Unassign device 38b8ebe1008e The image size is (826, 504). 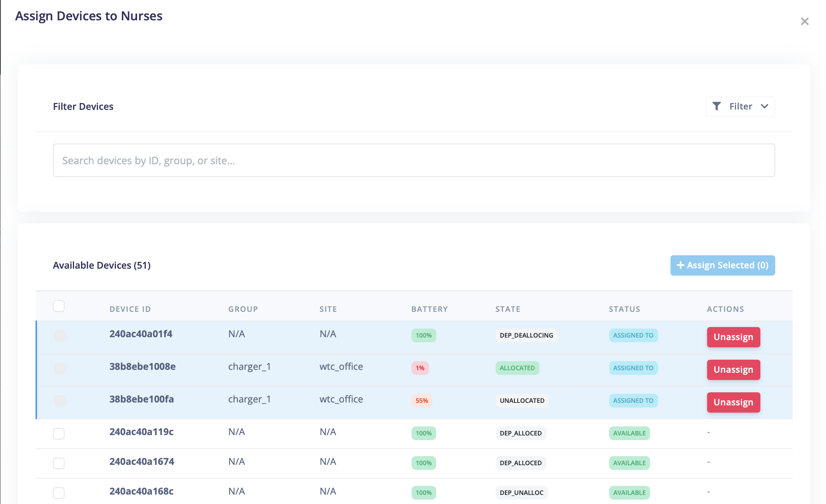733,370
